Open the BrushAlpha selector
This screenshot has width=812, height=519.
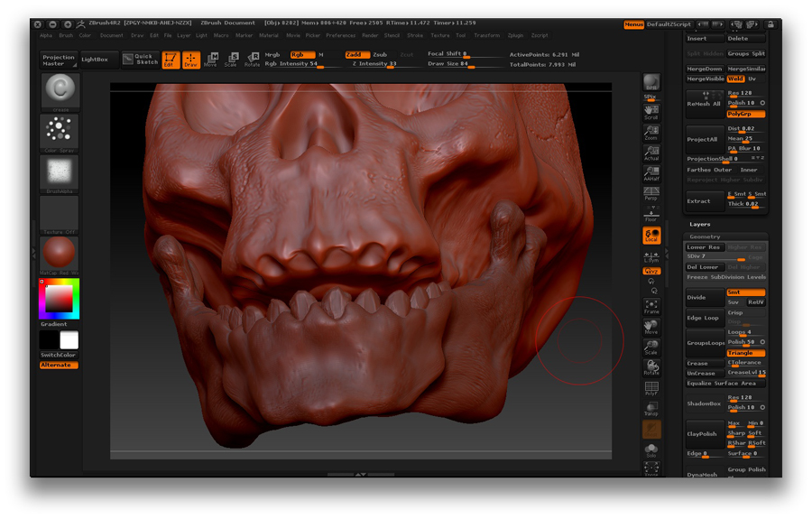click(60, 173)
